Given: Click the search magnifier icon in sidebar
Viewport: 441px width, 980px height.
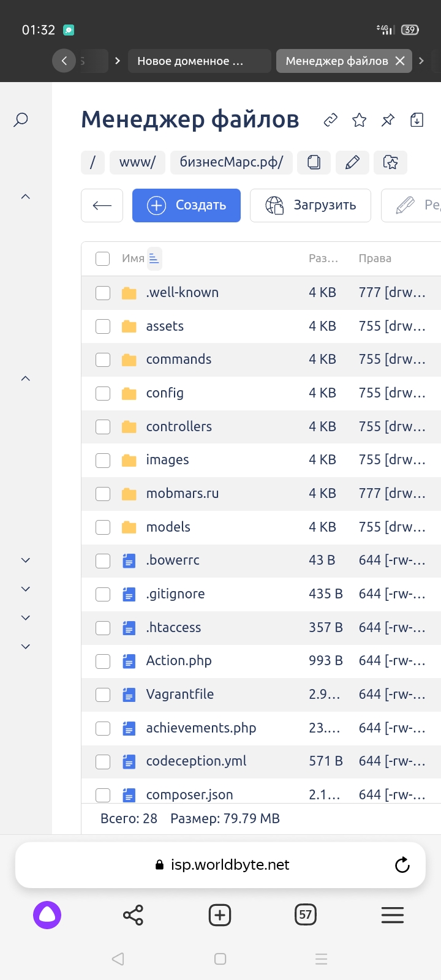Looking at the screenshot, I should click(x=21, y=119).
